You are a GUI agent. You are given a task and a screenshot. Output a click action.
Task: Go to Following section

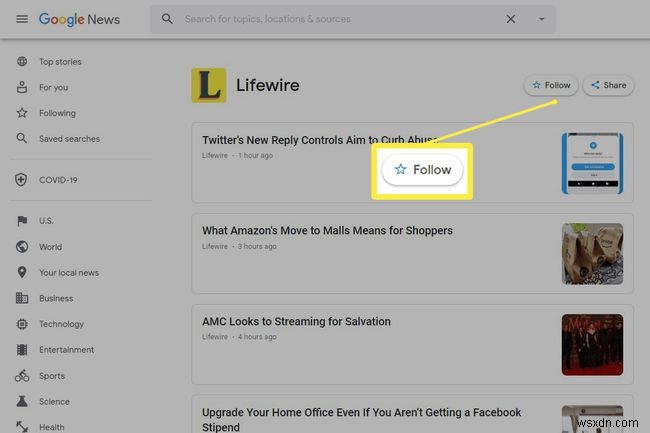57,113
